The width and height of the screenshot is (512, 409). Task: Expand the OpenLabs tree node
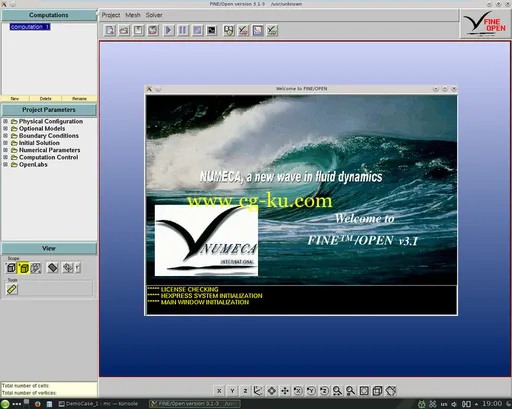coord(5,164)
